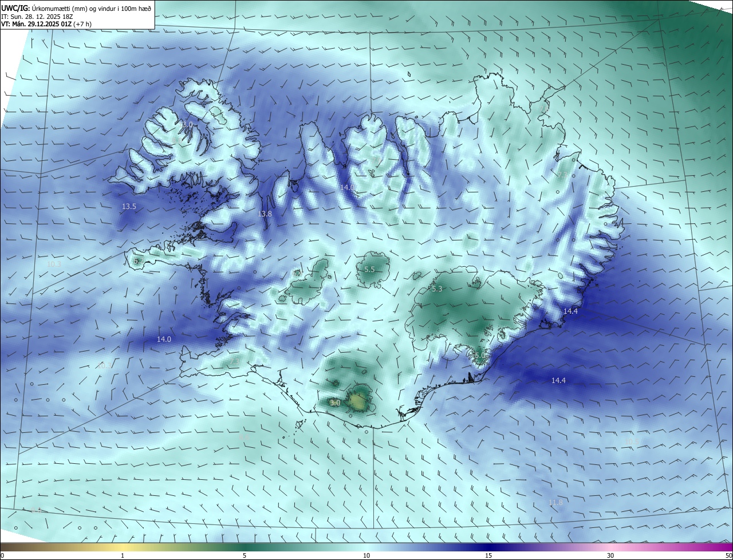Image resolution: width=733 pixels, height=560 pixels.
Task: Click the colorbar tick label '10'
Action: click(x=366, y=555)
